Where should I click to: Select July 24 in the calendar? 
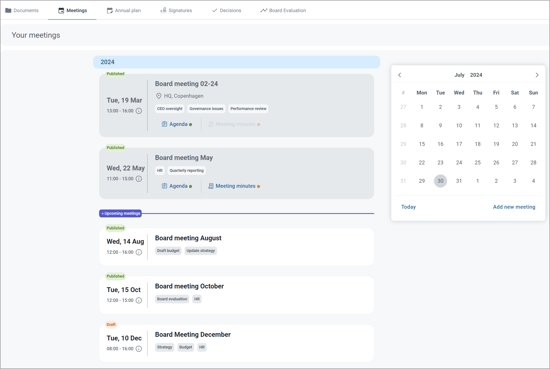pyautogui.click(x=459, y=163)
